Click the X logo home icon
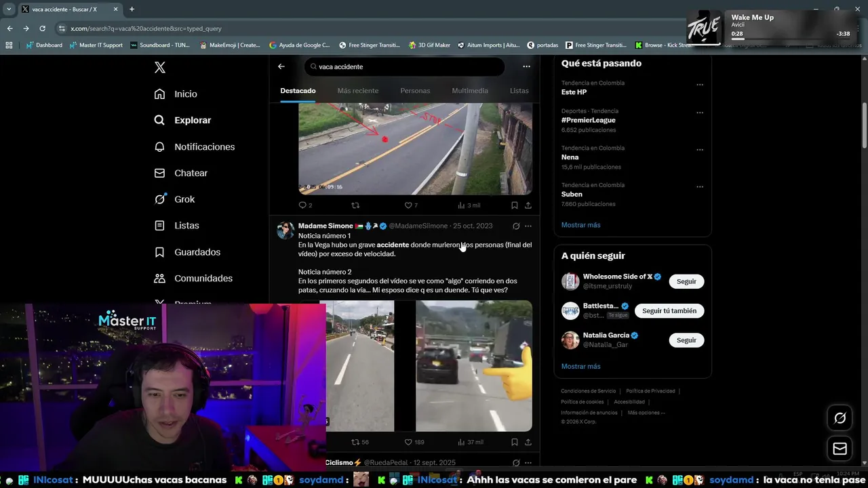 [x=160, y=67]
